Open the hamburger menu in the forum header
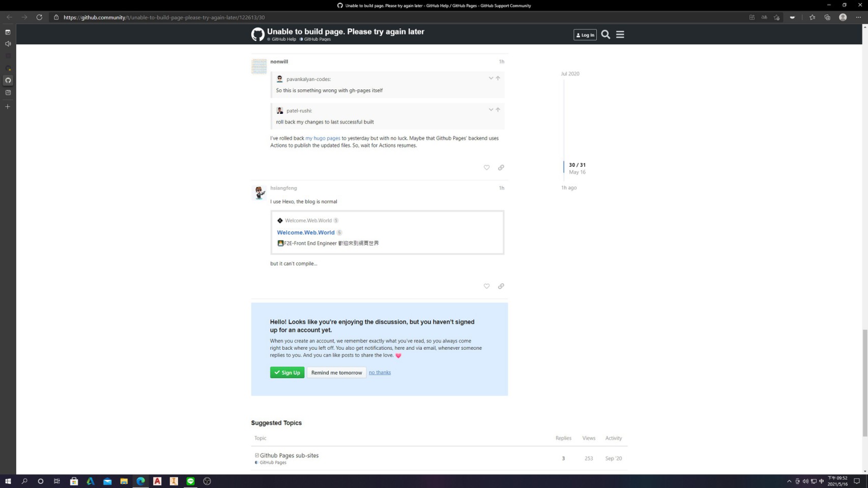 pyautogui.click(x=620, y=35)
